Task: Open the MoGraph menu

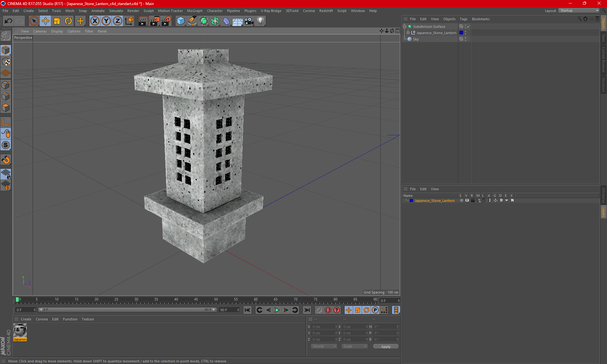Action: (195, 11)
